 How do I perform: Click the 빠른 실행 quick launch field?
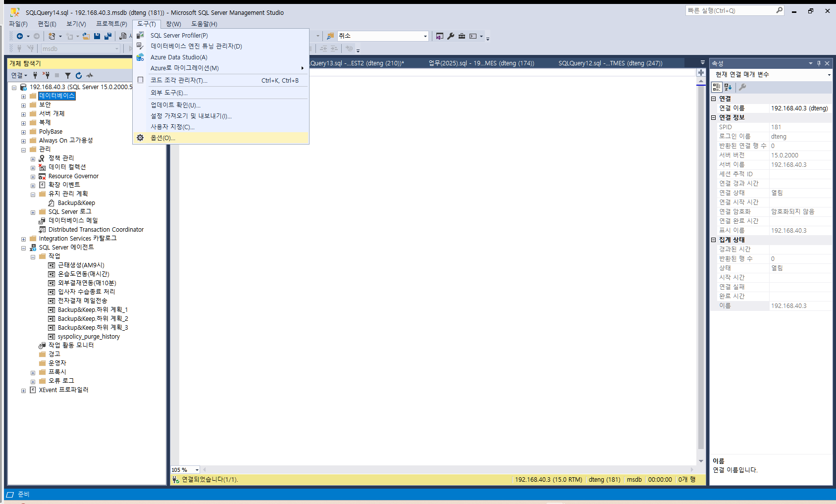730,10
